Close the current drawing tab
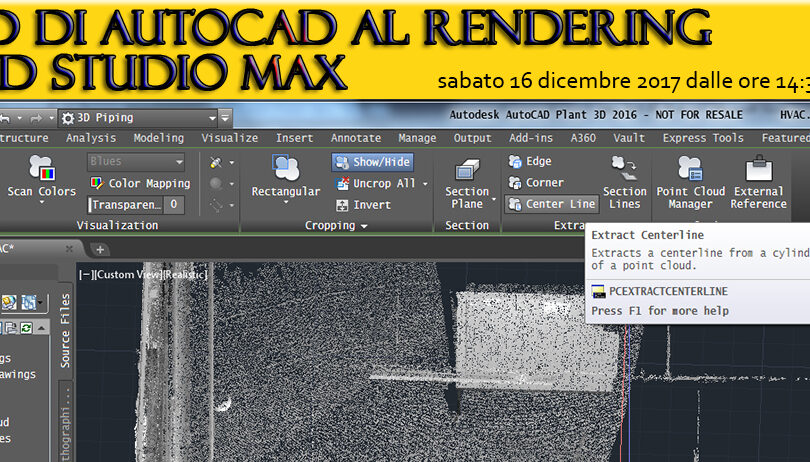 [69, 249]
